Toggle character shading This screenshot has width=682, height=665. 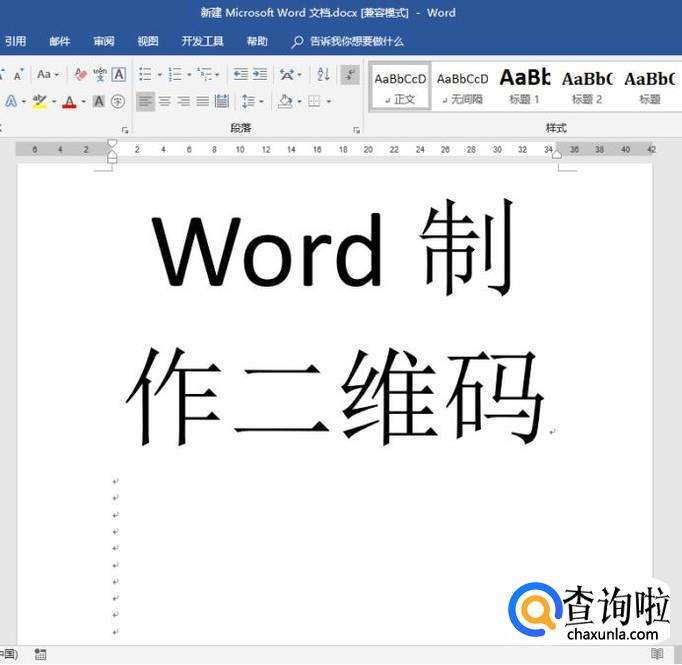[99, 101]
